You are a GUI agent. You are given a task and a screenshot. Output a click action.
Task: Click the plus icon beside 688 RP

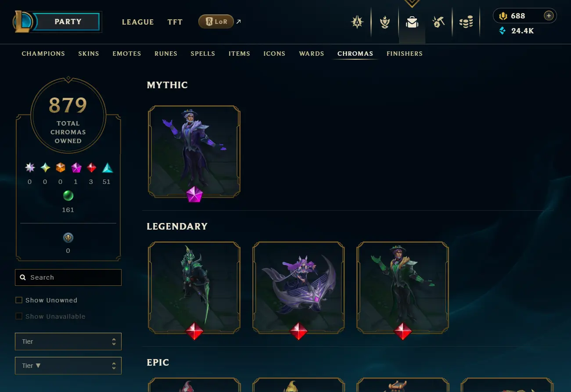[549, 16]
